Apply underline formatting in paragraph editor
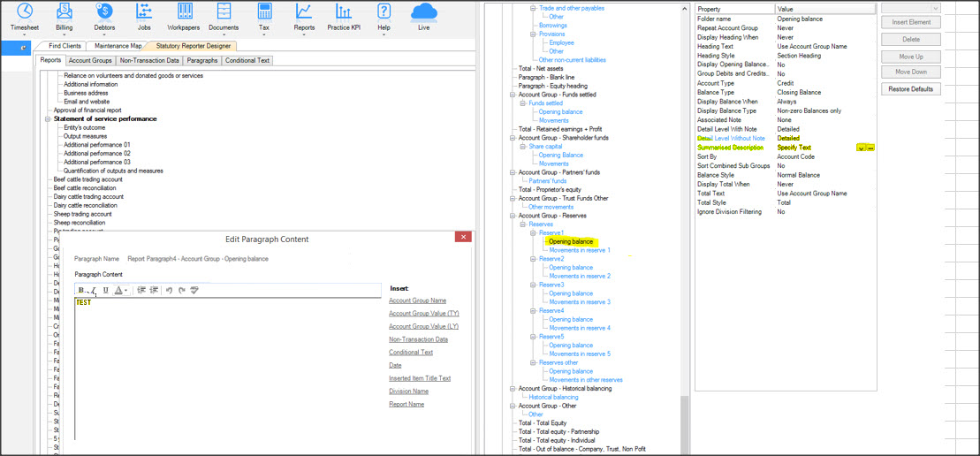This screenshot has height=456, width=980. point(106,290)
